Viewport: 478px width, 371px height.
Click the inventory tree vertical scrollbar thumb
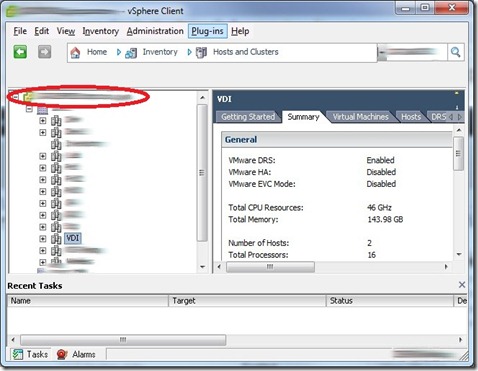point(202,173)
